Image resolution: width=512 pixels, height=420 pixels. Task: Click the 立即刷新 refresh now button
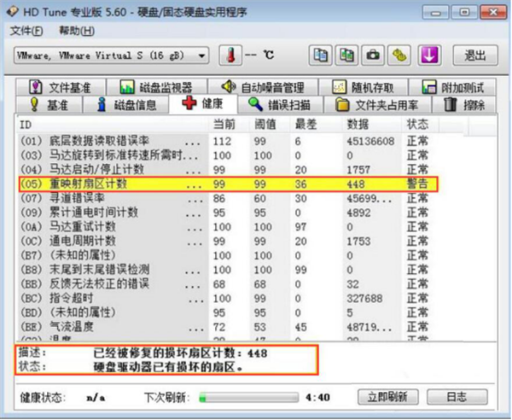(388, 397)
